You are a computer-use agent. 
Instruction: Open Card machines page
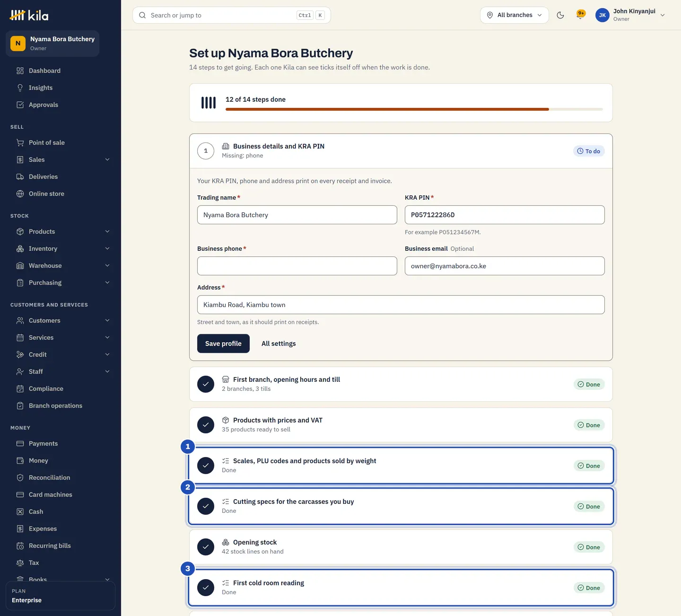(x=61, y=494)
